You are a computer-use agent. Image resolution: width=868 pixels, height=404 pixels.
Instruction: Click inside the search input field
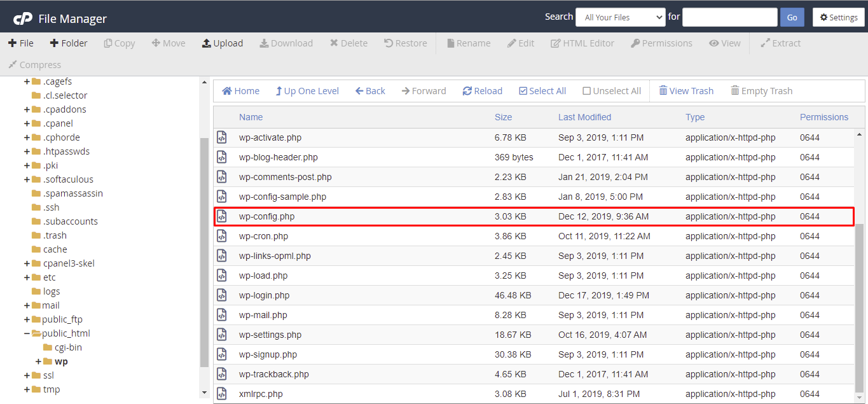point(729,17)
